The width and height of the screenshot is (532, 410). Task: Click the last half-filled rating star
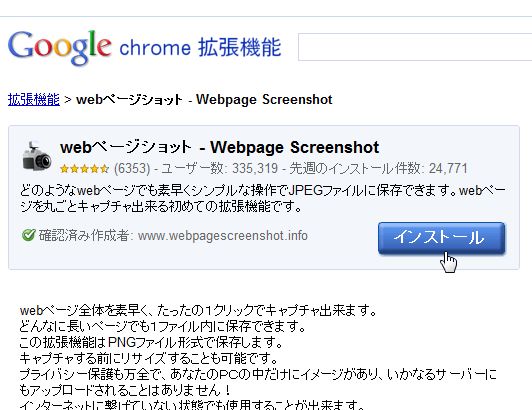tap(104, 168)
